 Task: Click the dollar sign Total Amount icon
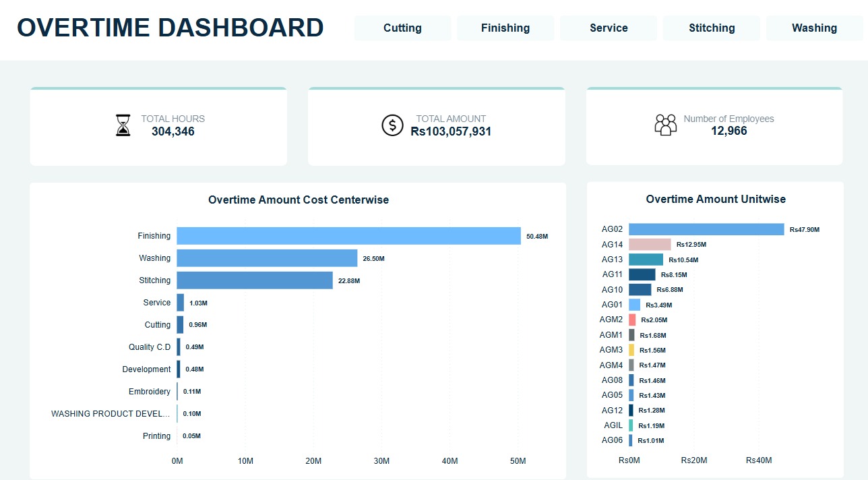pos(392,125)
